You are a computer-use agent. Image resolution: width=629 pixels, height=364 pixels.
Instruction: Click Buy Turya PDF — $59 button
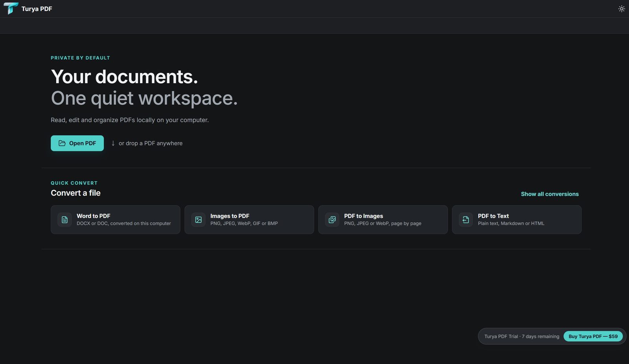[x=593, y=337]
